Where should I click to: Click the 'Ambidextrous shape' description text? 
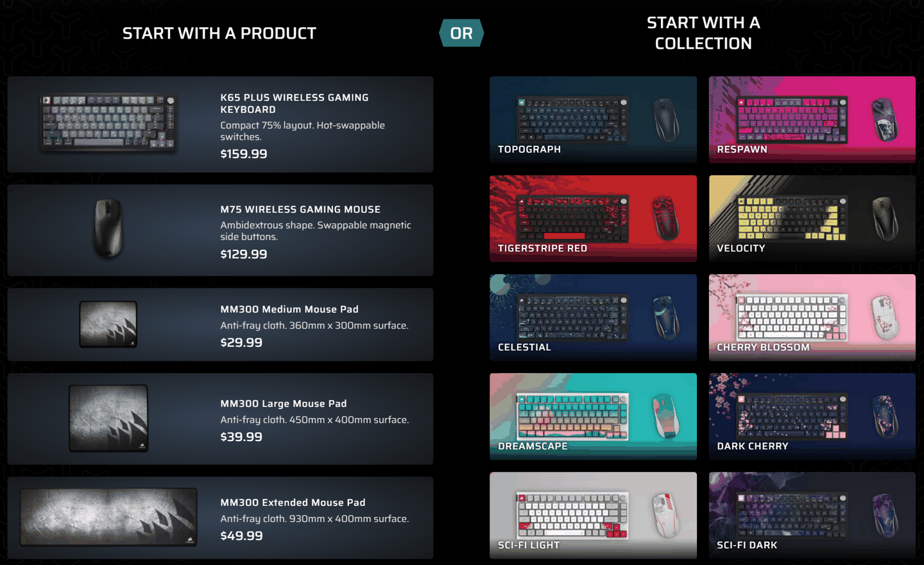pos(316,230)
